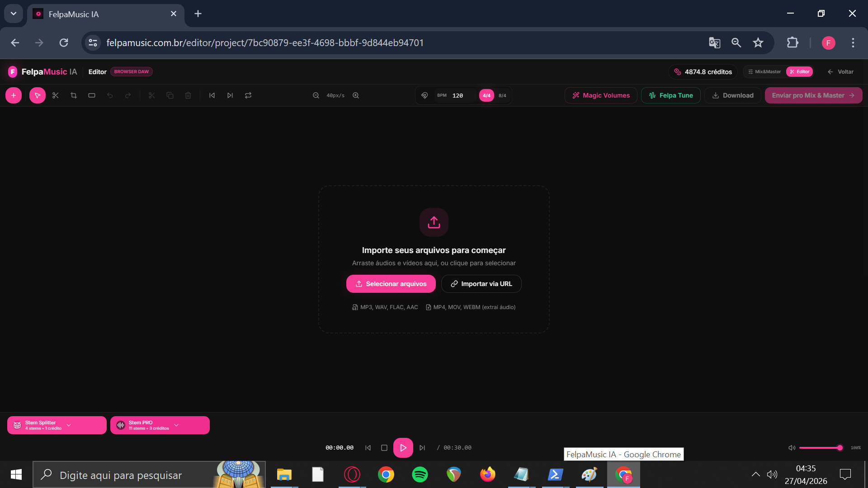Open Importar via URL
Viewport: 868px width, 488px height.
[x=481, y=283]
